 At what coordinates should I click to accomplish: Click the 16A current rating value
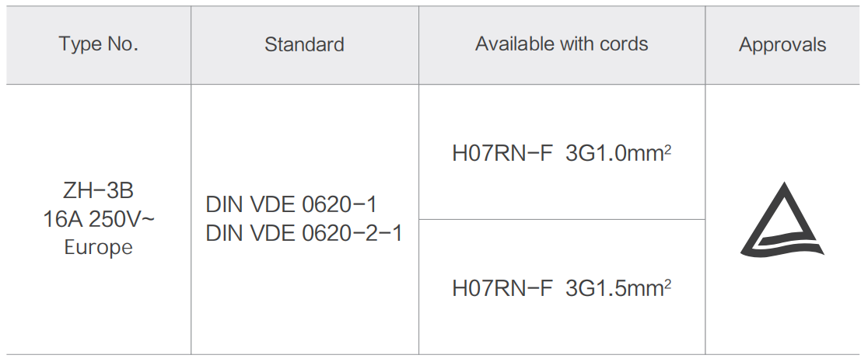pyautogui.click(x=63, y=219)
